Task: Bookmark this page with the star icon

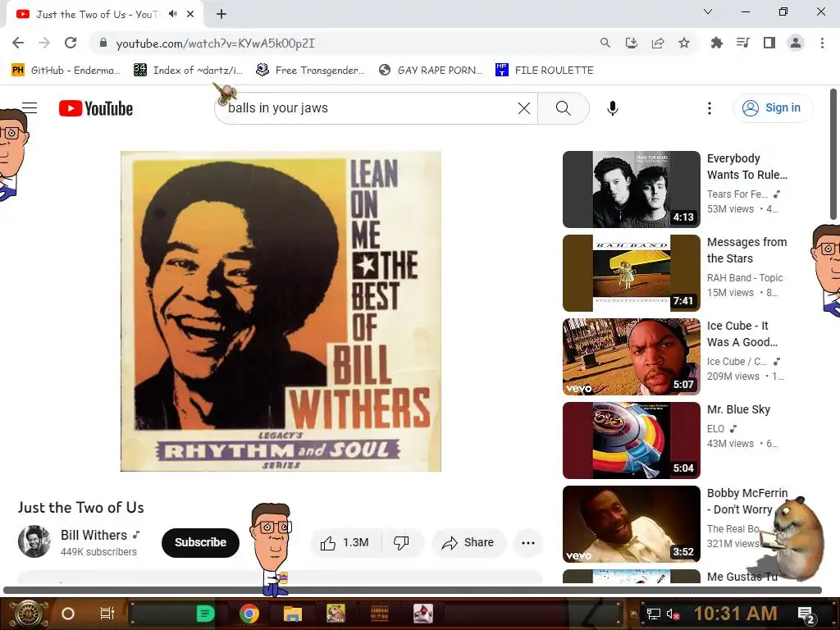Action: 684,43
